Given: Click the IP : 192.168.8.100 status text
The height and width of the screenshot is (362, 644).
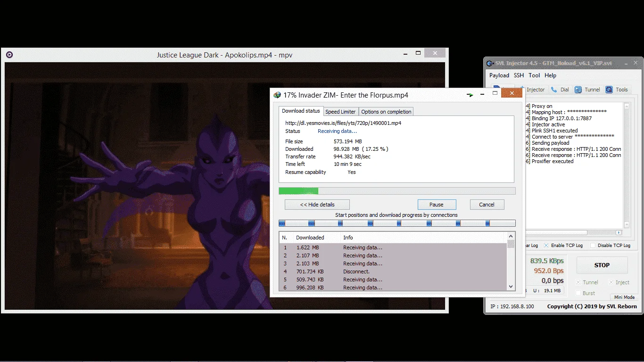Looking at the screenshot, I should [512, 306].
